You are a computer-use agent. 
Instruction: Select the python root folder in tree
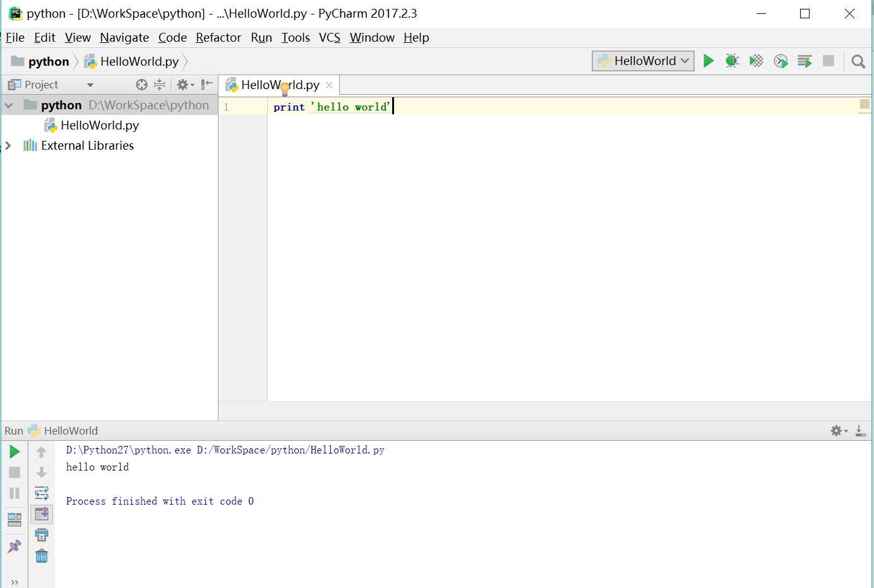coord(61,105)
